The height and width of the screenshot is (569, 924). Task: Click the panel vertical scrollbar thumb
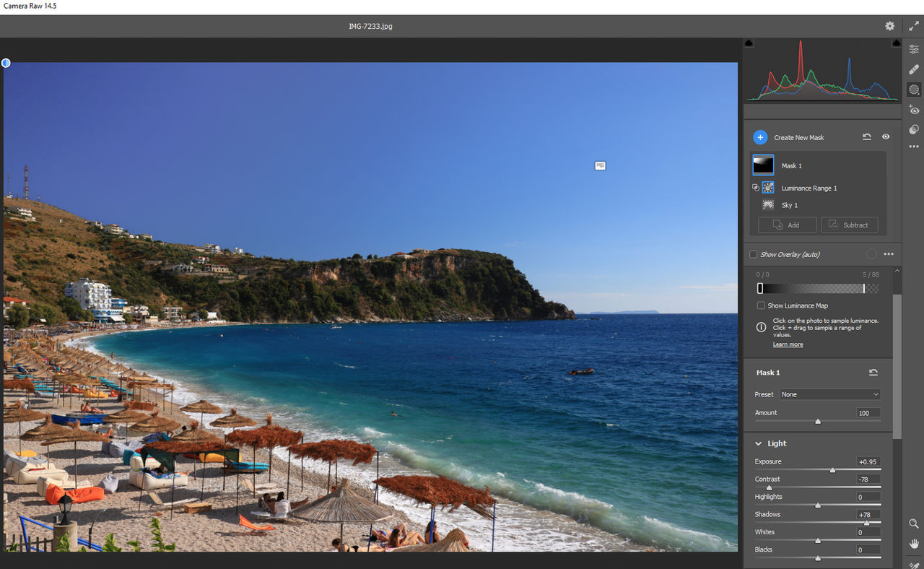[897, 366]
